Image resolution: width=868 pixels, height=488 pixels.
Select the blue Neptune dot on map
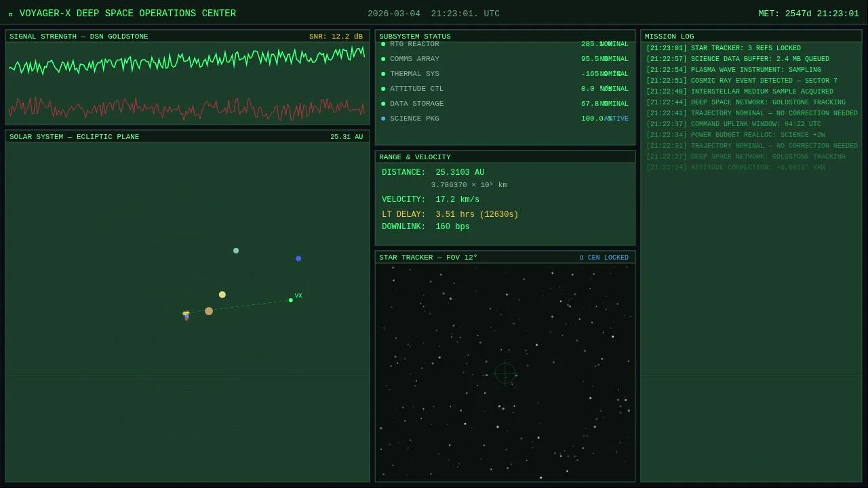point(298,258)
